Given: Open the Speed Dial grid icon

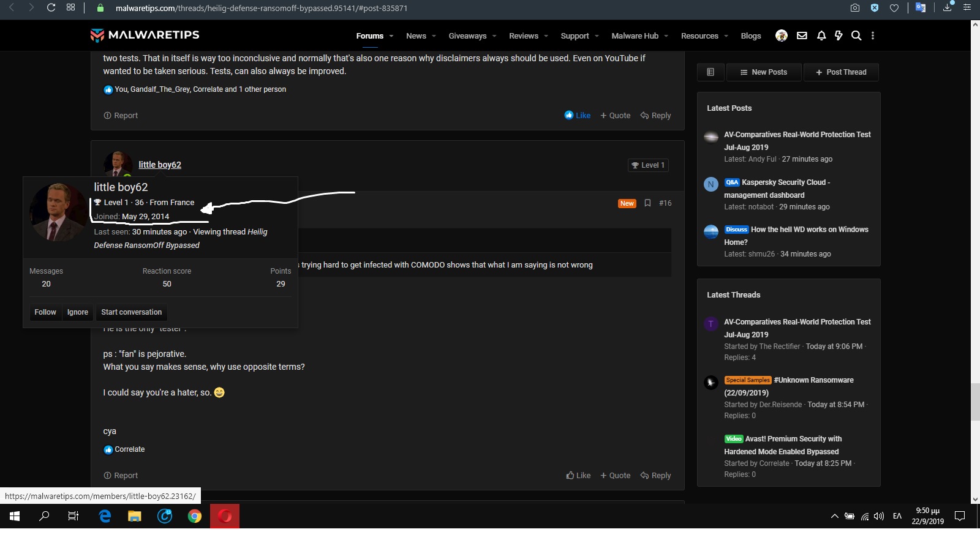Looking at the screenshot, I should pyautogui.click(x=71, y=7).
